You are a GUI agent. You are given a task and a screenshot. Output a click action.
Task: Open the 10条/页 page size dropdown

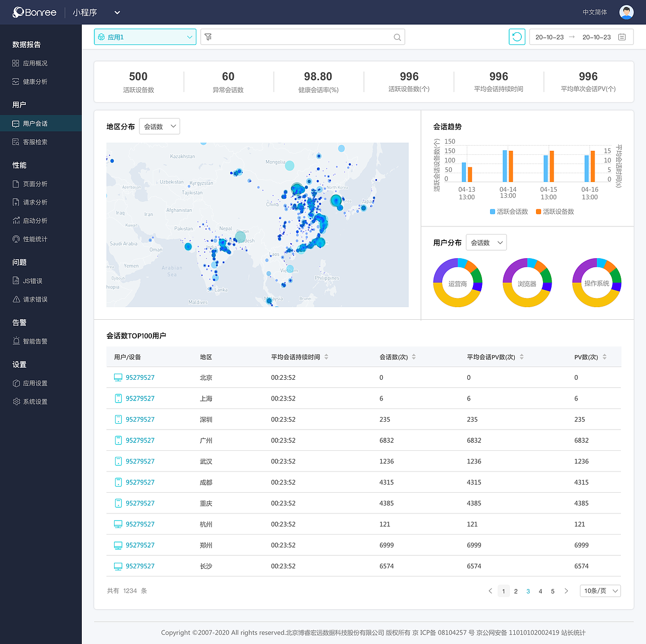[x=601, y=591]
